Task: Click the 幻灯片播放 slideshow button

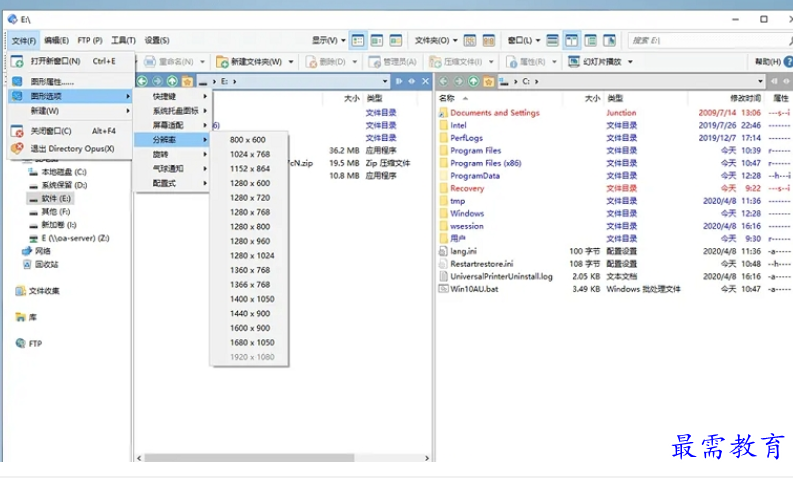Action: point(595,62)
